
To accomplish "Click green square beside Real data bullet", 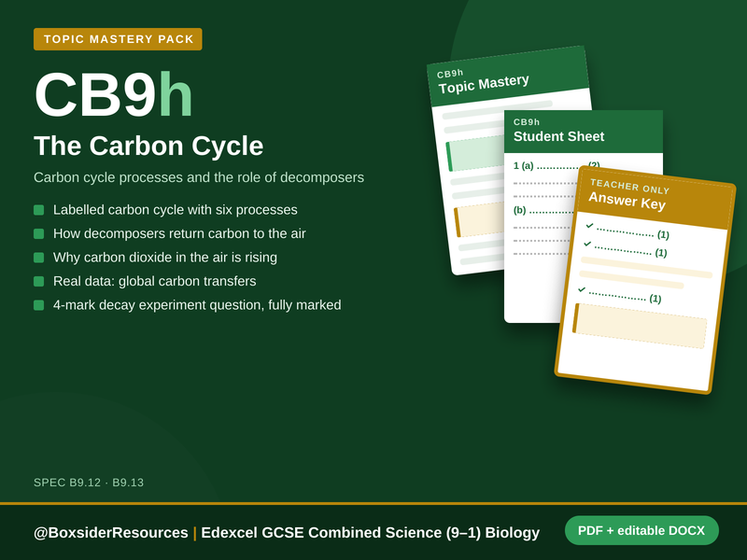I will click(x=39, y=282).
